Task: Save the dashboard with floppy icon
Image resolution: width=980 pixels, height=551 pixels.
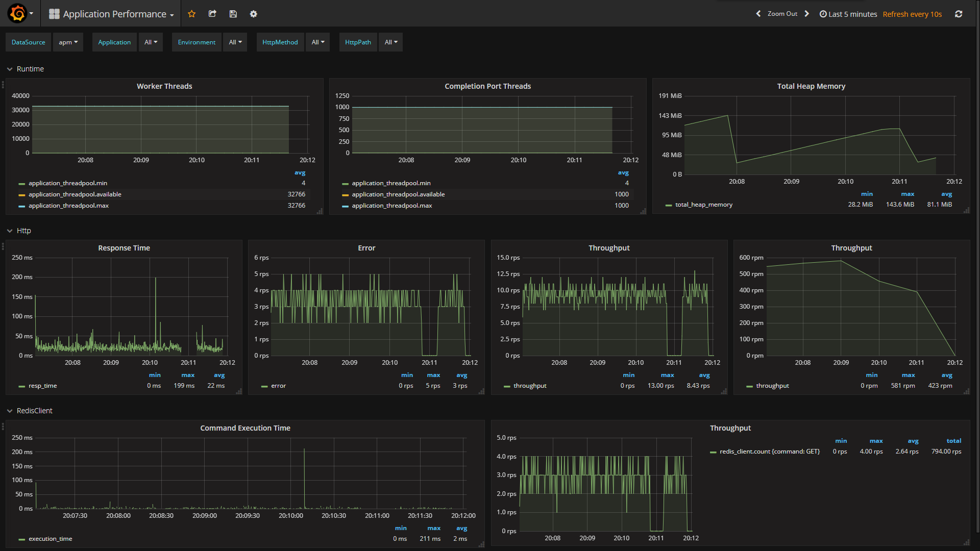Action: 233,14
